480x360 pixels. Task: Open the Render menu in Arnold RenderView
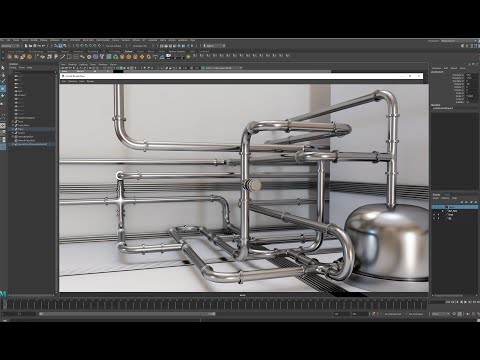point(90,81)
